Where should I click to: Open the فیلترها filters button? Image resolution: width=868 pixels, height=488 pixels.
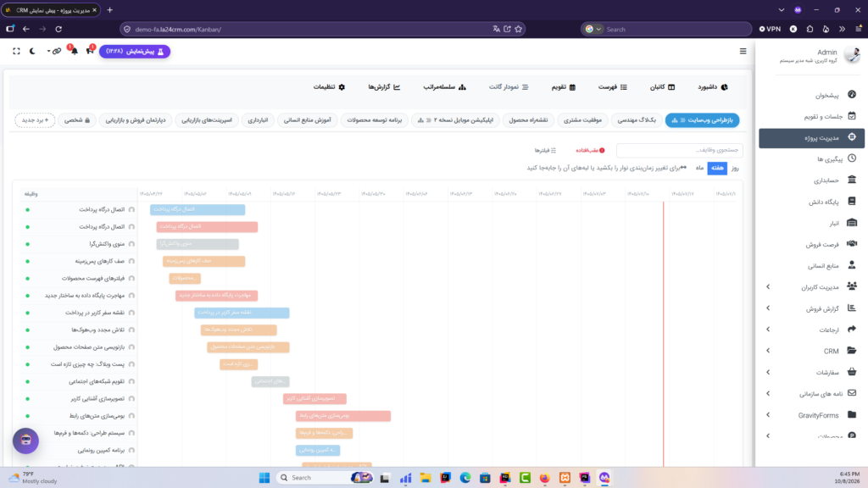(x=545, y=151)
